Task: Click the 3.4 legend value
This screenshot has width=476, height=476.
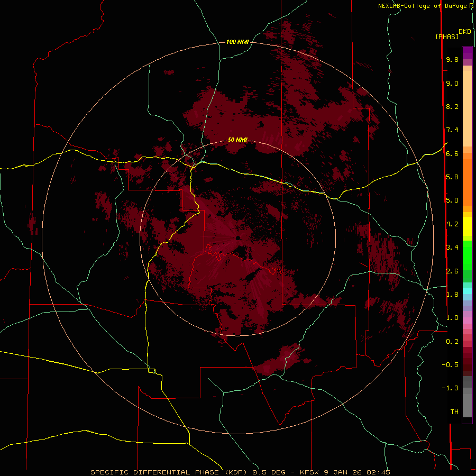Action: point(452,248)
